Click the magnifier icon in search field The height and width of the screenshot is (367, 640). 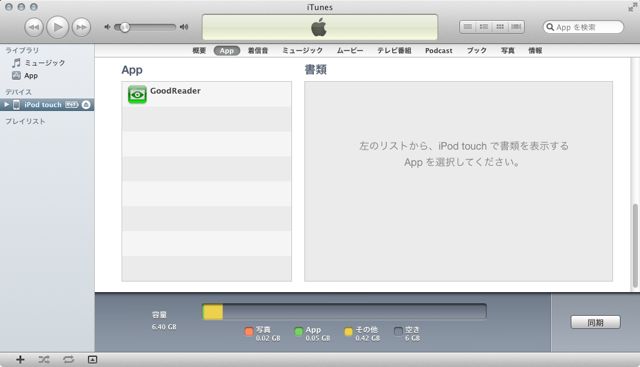pyautogui.click(x=550, y=27)
